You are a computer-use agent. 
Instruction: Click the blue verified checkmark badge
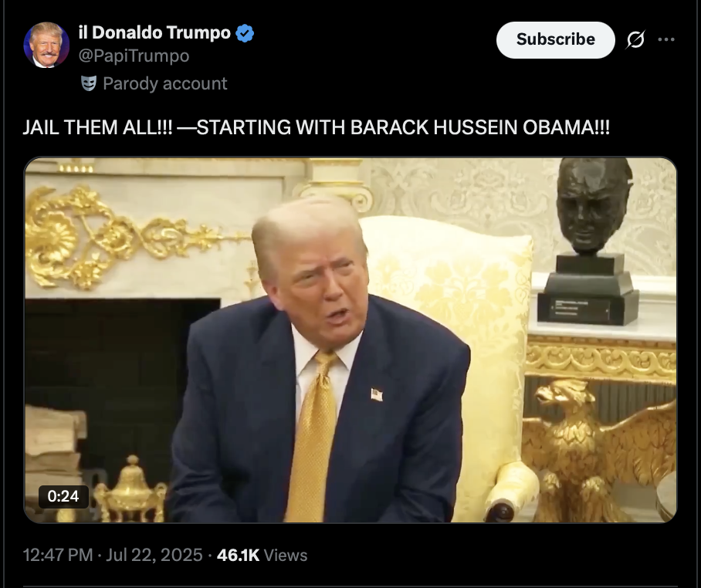(245, 33)
